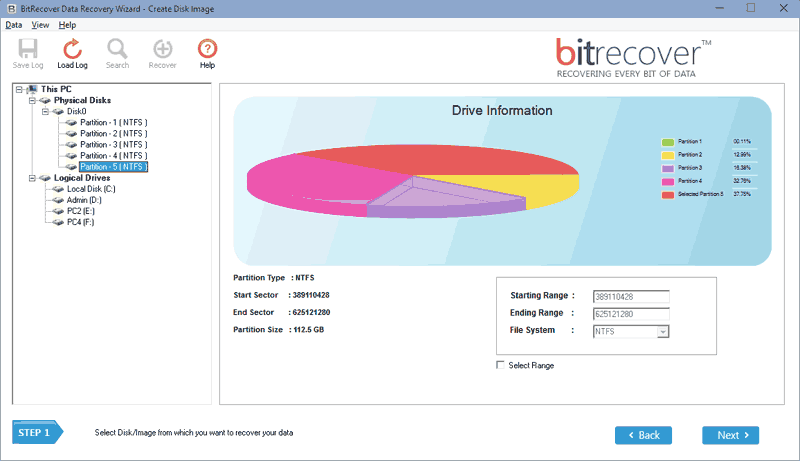
Task: Click the Start Sector value 389110428
Action: tap(311, 295)
